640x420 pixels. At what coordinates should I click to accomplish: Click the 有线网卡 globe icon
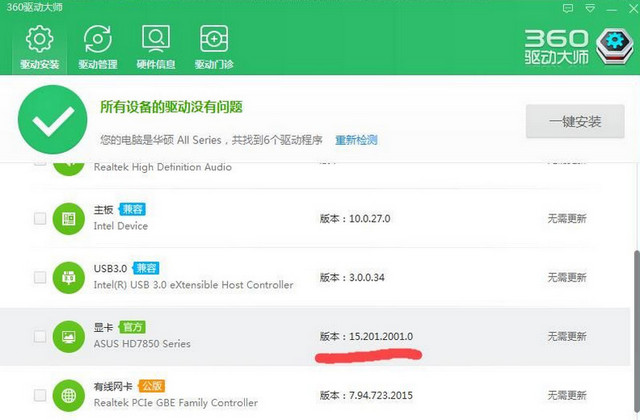69,396
